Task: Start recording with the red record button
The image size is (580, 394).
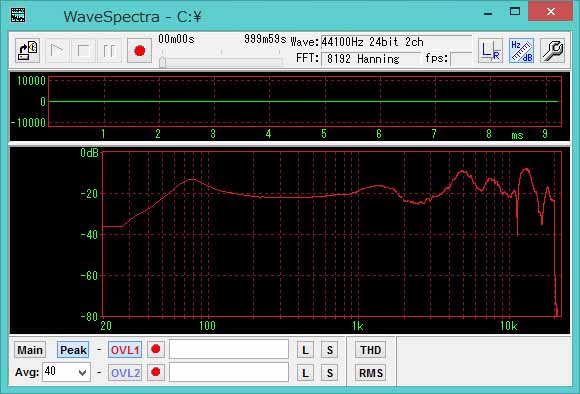Action: 139,51
